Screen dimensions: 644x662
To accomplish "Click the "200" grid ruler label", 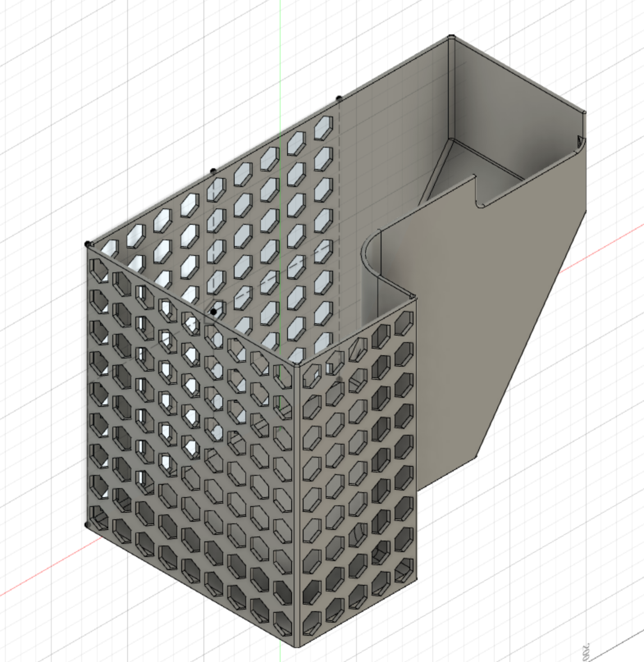I will 586,652.
